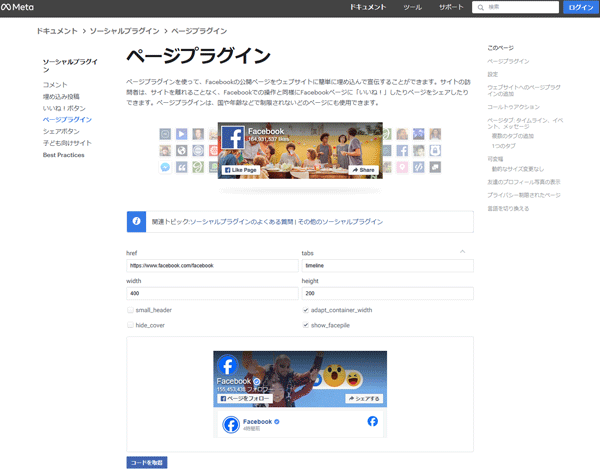Open the ツール menu in the header

click(412, 7)
